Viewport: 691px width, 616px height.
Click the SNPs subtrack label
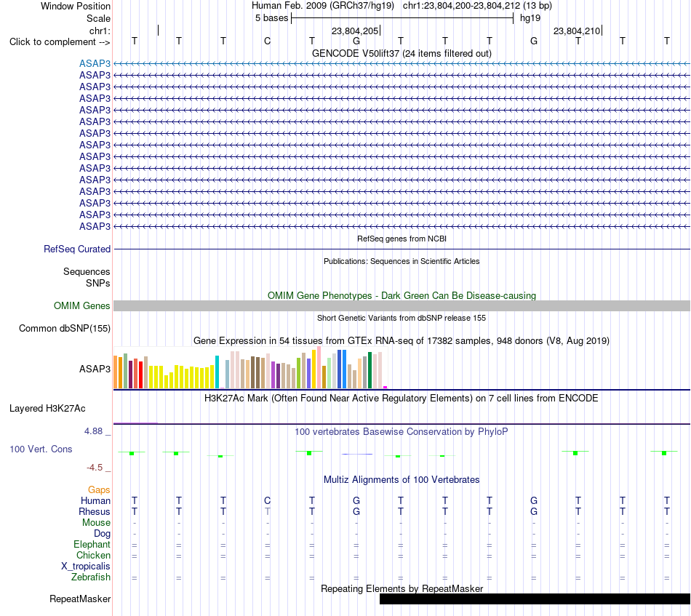pyautogui.click(x=98, y=283)
